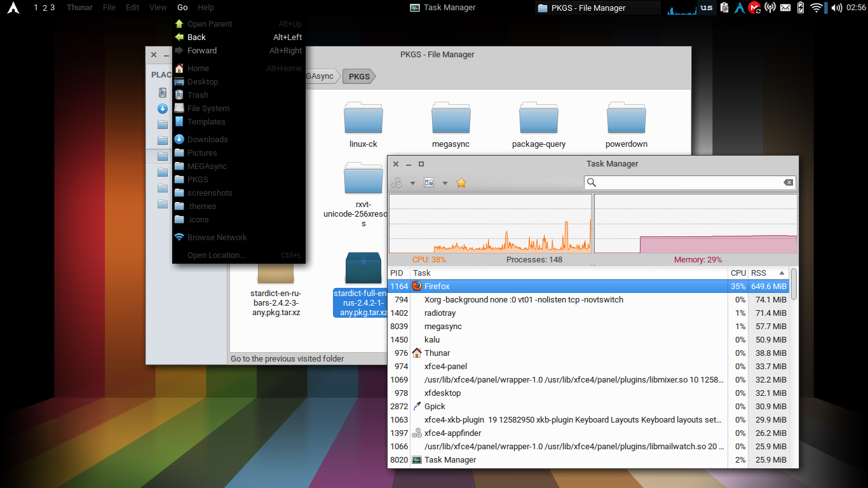Choose Home in the Go menu
Screen dimensions: 868x488
coord(239,69)
